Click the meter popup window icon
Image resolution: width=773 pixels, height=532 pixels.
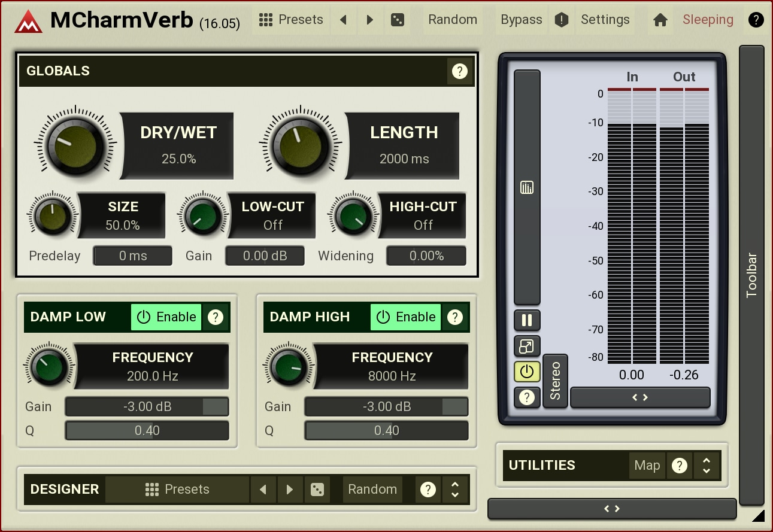point(527,346)
